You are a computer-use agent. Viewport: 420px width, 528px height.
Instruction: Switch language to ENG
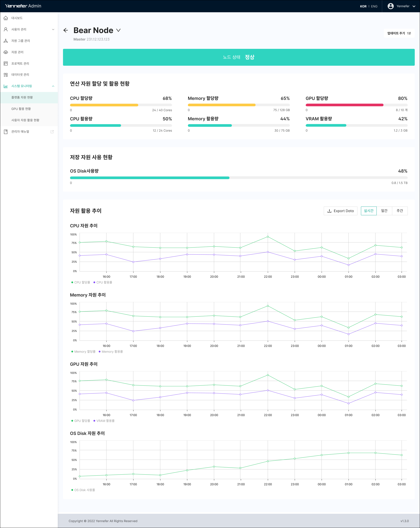tap(374, 6)
